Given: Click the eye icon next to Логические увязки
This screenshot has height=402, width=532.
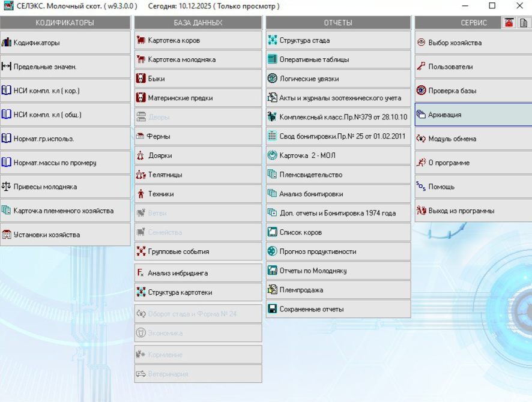Looking at the screenshot, I should tap(273, 78).
